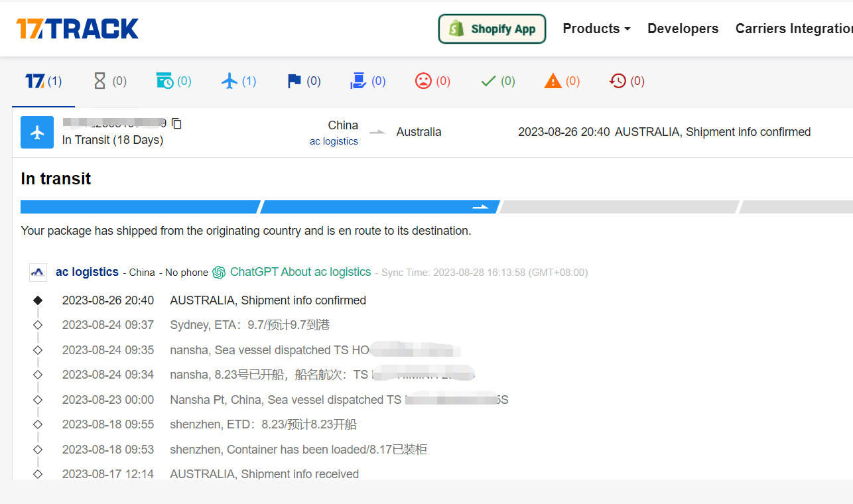Screen dimensions: 853x504
Task: Click the 17TRACK logo
Action: [x=78, y=29]
